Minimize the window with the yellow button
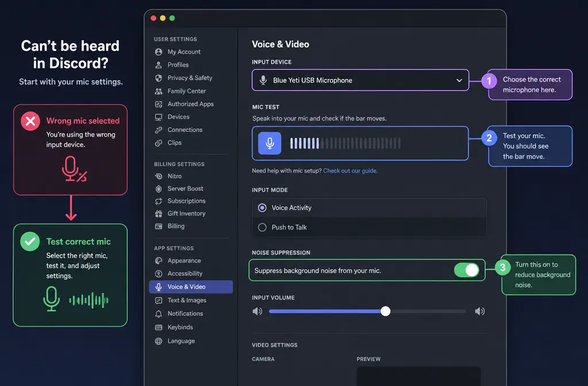588x386 pixels. (163, 18)
